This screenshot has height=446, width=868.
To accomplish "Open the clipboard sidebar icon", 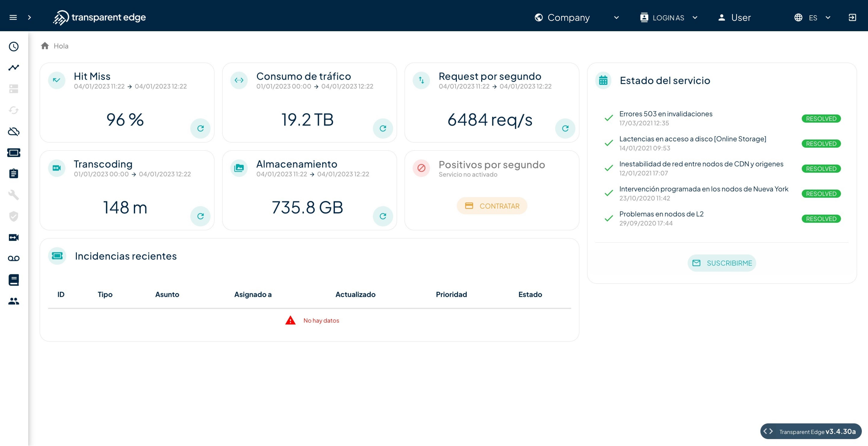I will [13, 174].
